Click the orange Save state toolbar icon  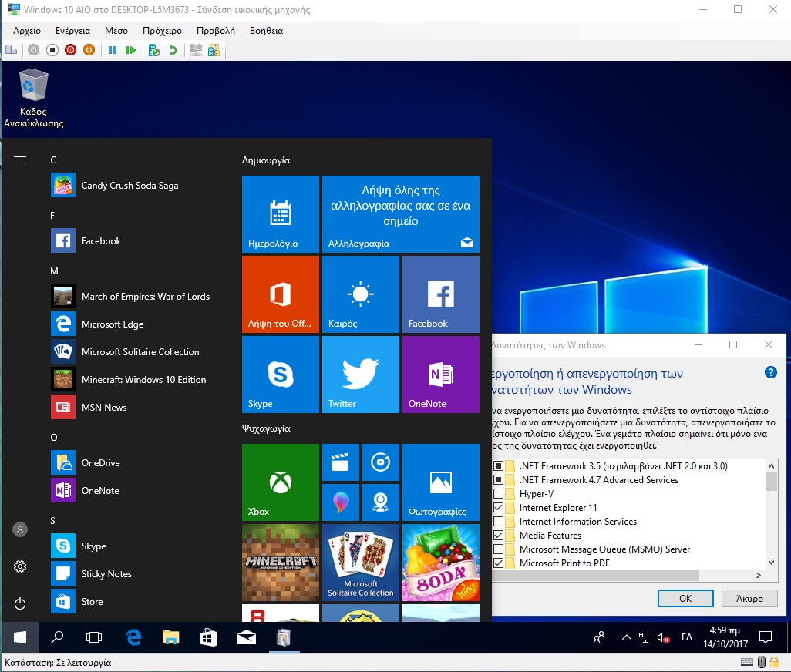(x=89, y=50)
